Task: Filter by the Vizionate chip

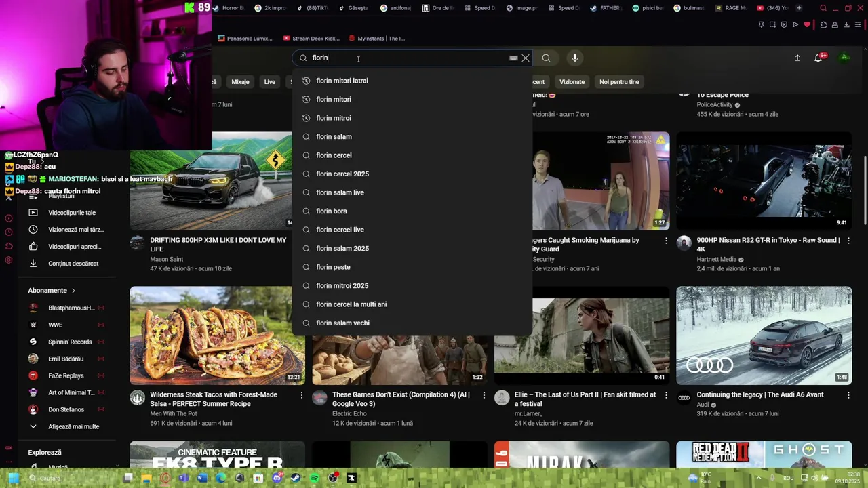Action: [572, 82]
